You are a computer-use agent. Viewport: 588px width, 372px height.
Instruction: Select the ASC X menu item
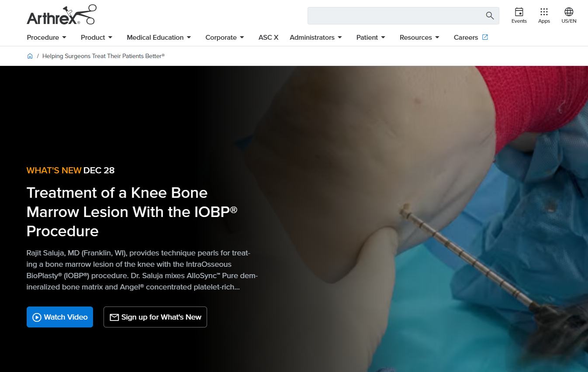(268, 38)
